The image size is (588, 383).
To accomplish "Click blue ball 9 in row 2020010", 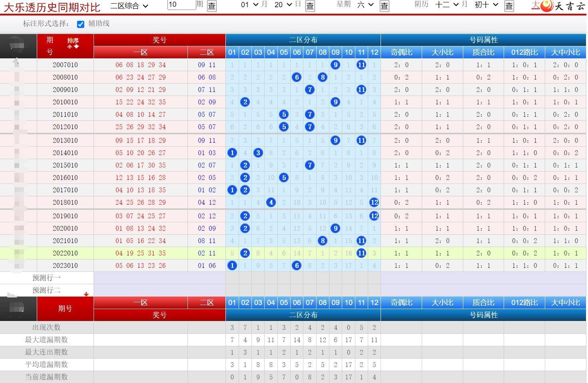I will (x=335, y=228).
